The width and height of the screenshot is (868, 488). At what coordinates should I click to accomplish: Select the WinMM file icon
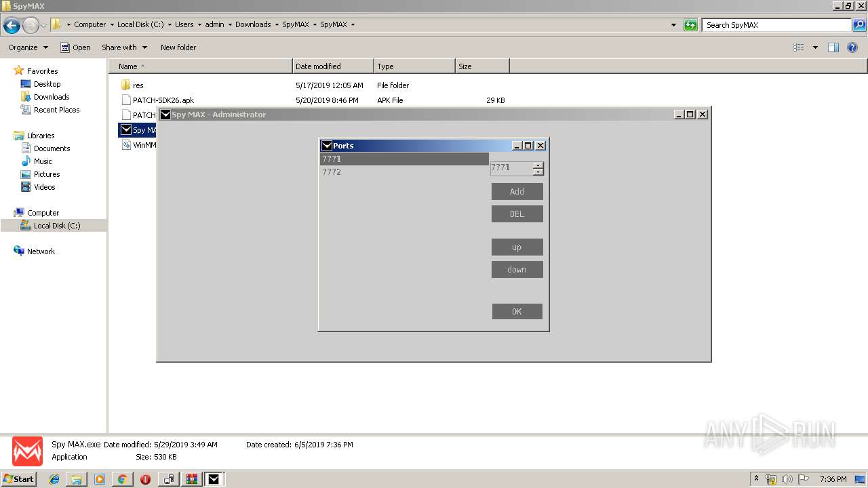126,145
